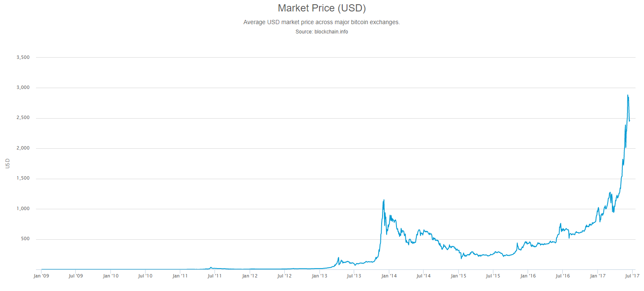Click the 1,000 y-axis label
The height and width of the screenshot is (291, 644).
click(x=22, y=209)
